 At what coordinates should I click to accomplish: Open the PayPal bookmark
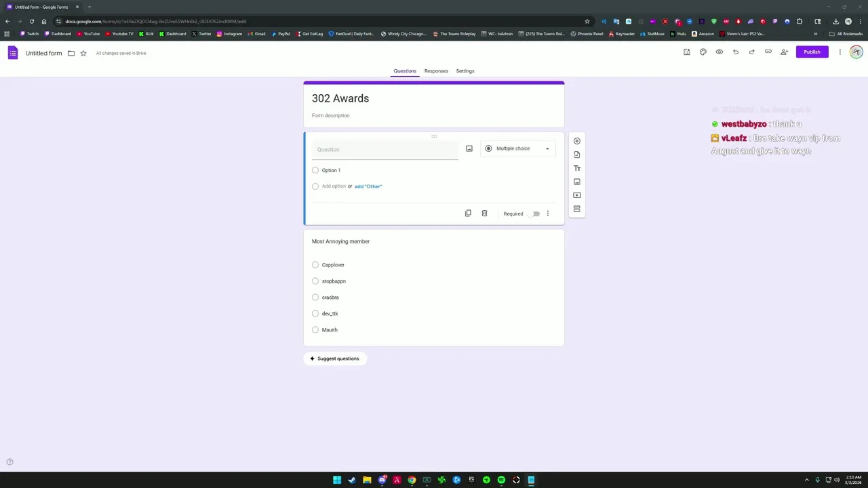(x=280, y=34)
